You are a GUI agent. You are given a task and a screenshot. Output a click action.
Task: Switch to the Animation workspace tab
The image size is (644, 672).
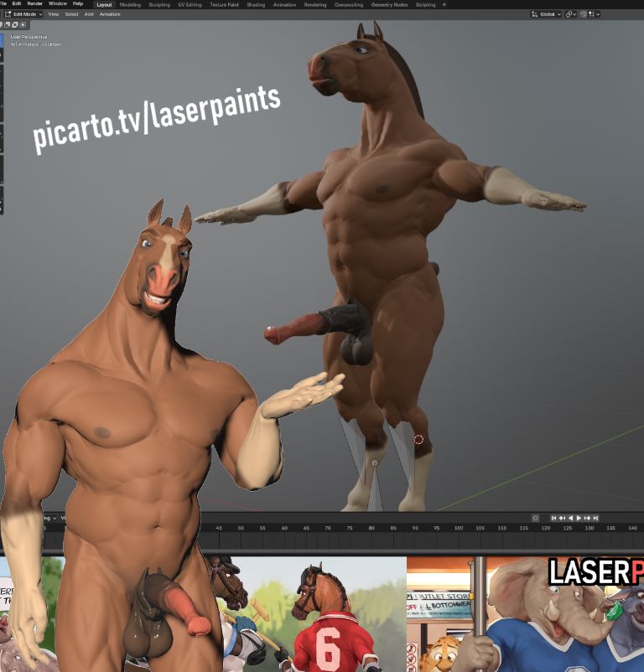pyautogui.click(x=284, y=5)
